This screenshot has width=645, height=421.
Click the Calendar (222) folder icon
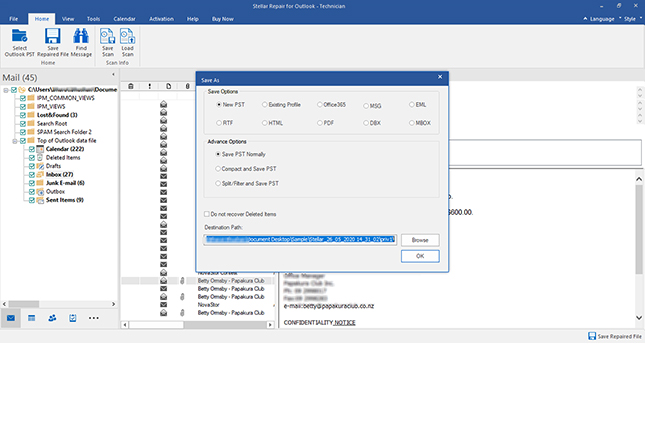click(x=40, y=149)
